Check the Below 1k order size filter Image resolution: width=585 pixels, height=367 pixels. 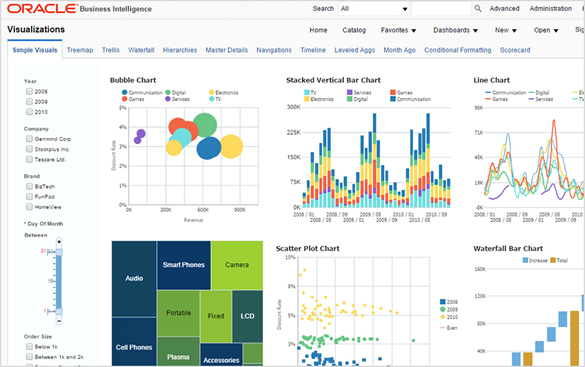(x=29, y=346)
